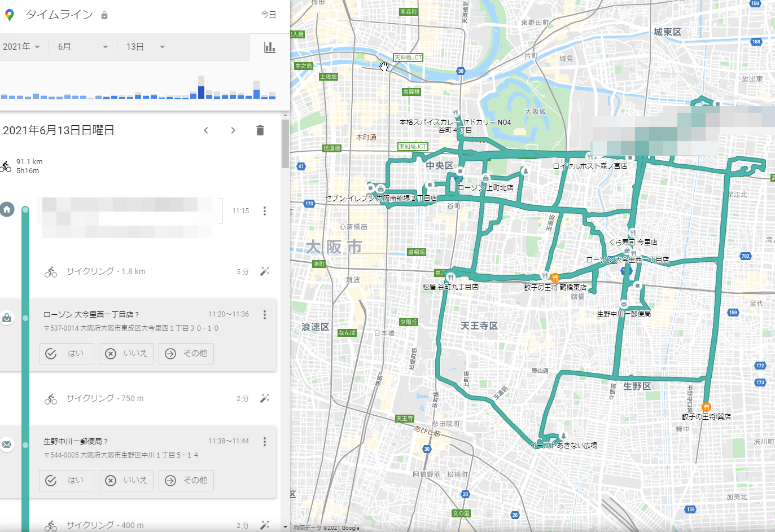This screenshot has width=775, height=532.
Task: Click 本格スパイスカレー ヤドカリー restaurant marker
Action: tap(455, 113)
